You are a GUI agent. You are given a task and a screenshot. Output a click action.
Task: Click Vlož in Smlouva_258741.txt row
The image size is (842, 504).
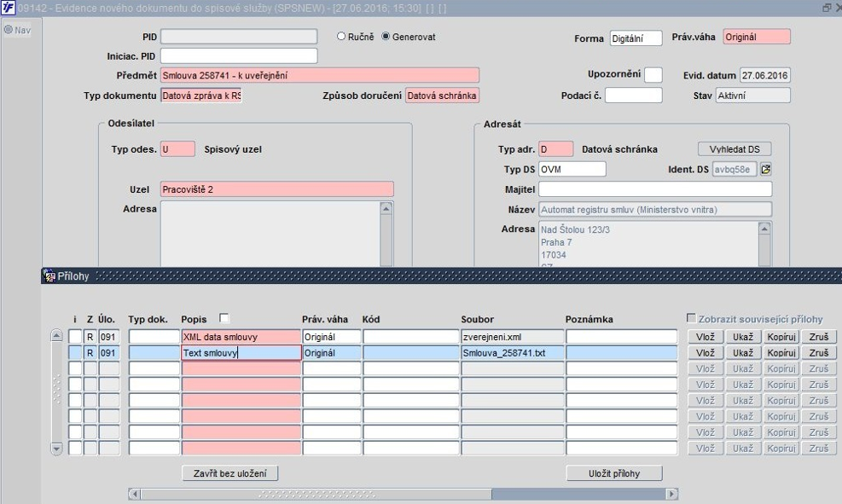pos(705,353)
